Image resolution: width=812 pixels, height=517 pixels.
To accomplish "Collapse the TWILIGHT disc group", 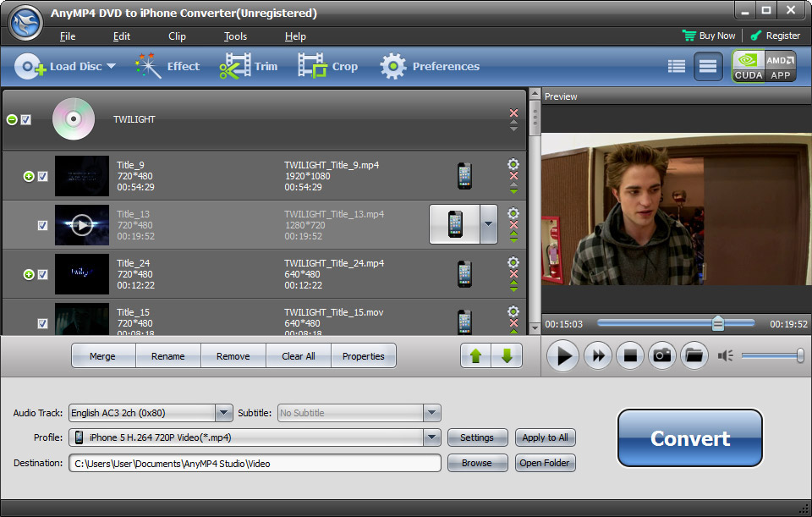I will coord(12,119).
